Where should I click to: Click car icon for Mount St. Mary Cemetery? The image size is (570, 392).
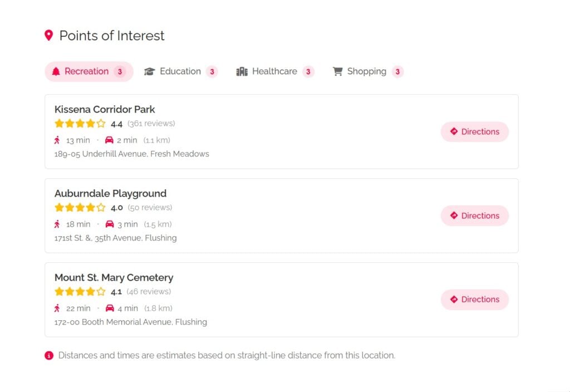click(x=110, y=308)
